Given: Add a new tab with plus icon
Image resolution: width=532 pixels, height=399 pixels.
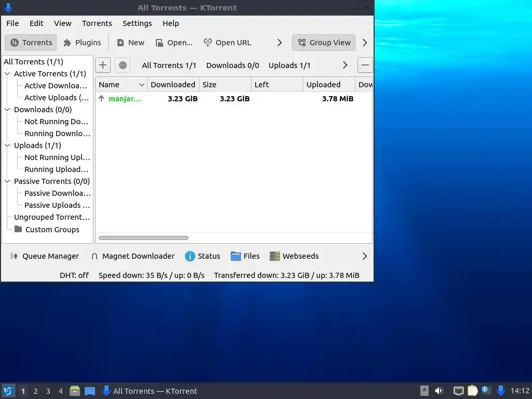Looking at the screenshot, I should pos(103,65).
